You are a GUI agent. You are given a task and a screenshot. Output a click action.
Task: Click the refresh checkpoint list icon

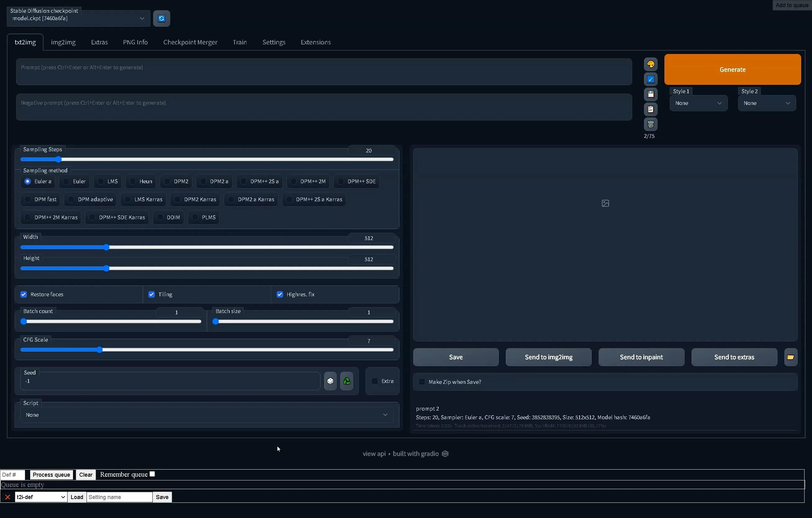[x=162, y=18]
